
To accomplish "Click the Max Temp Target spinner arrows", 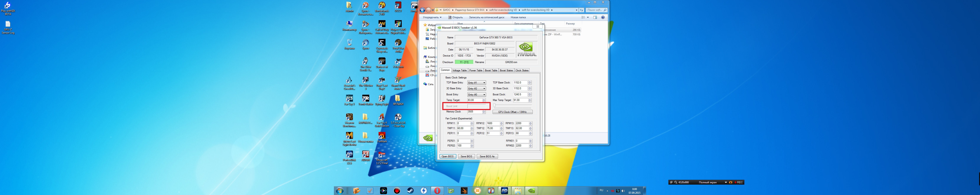I will click(529, 100).
